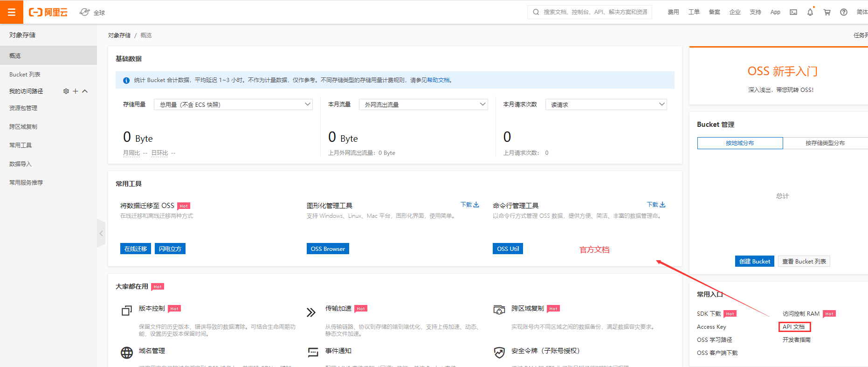868x367 pixels.
Task: Open the OSS 客户端下载 link
Action: (x=717, y=353)
